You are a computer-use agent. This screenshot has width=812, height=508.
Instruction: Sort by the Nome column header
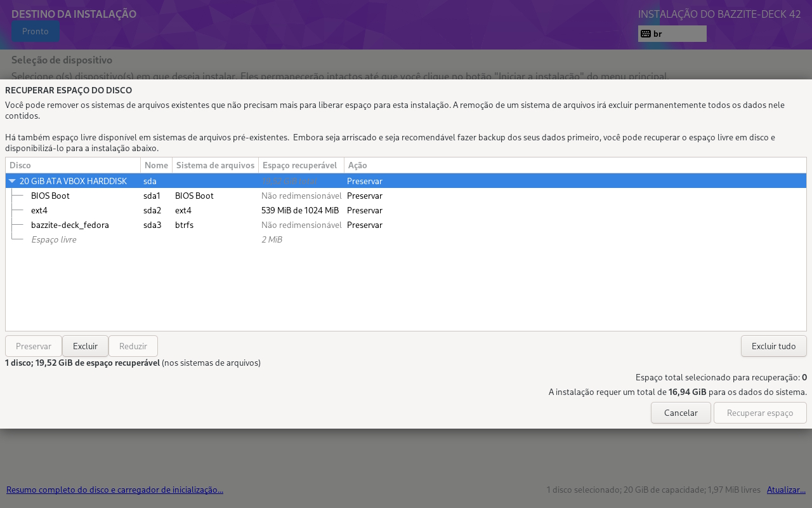click(x=156, y=165)
